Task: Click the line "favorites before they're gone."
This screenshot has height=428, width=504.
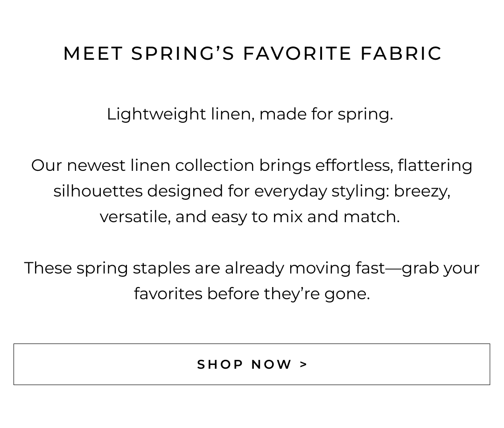Action: tap(252, 294)
